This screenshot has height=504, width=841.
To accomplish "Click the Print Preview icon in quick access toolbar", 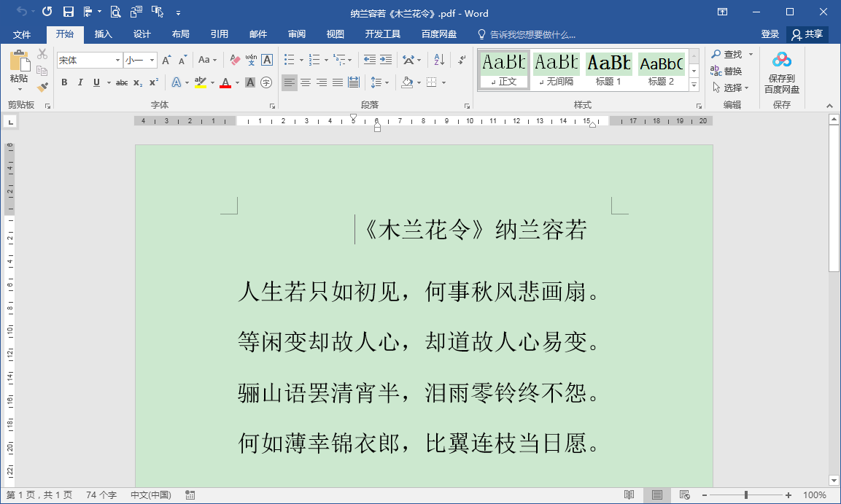I will pos(115,12).
